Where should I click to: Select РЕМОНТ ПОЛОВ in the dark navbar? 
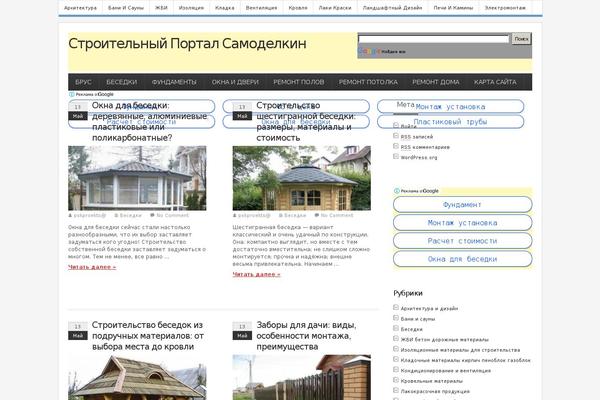[298, 82]
